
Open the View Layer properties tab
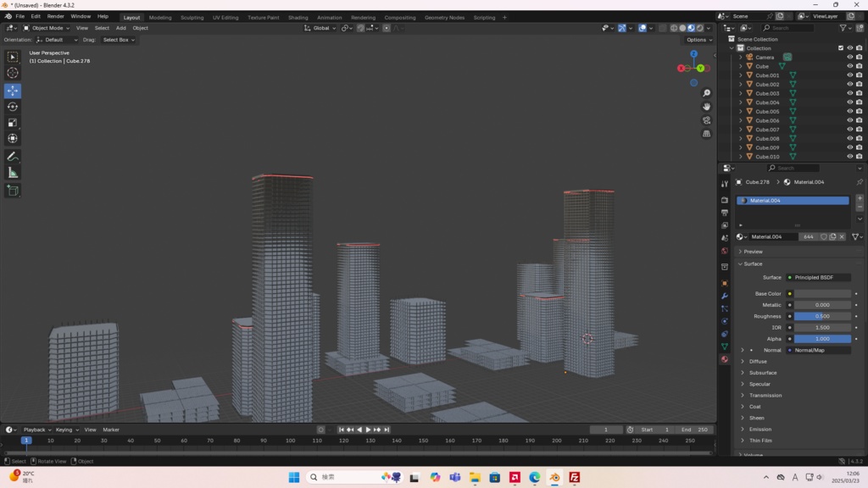coord(725,225)
